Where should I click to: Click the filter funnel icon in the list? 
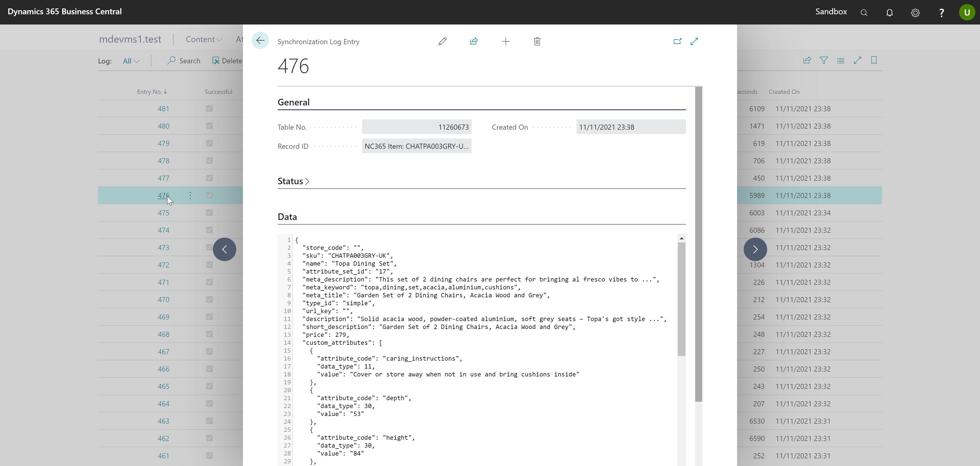pos(824,60)
